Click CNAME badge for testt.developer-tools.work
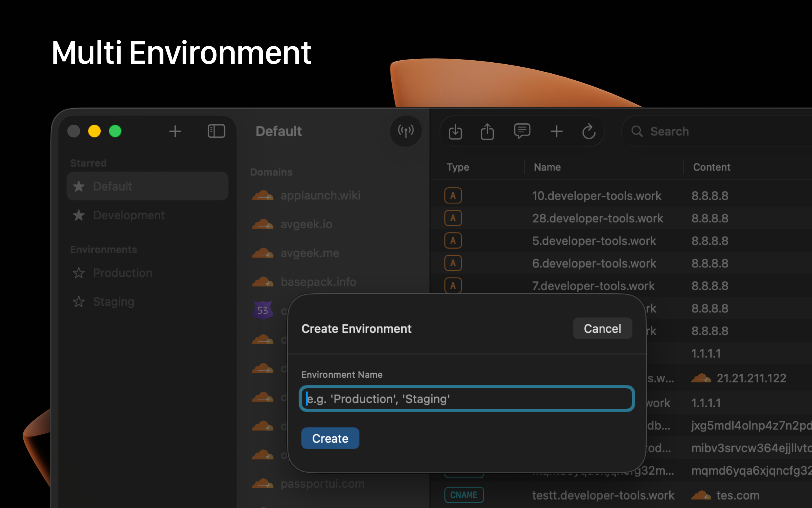This screenshot has width=812, height=508. (x=464, y=495)
